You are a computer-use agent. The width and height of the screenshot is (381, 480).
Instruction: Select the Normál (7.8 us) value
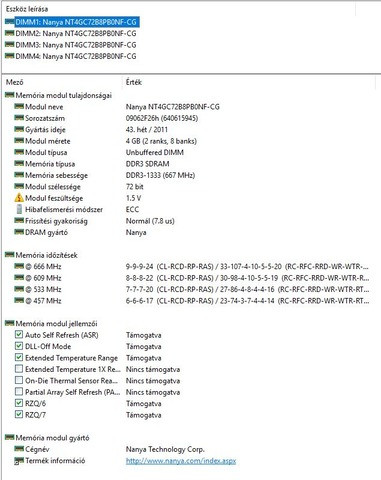[150, 221]
